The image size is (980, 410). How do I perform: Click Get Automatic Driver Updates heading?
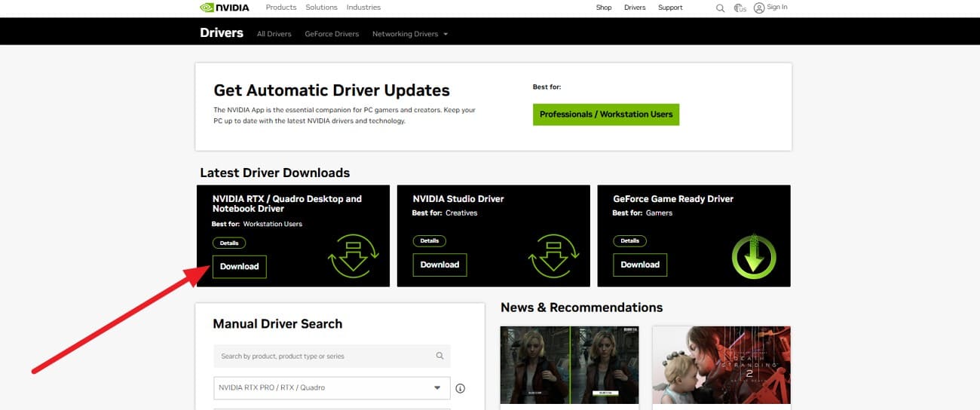tap(332, 90)
